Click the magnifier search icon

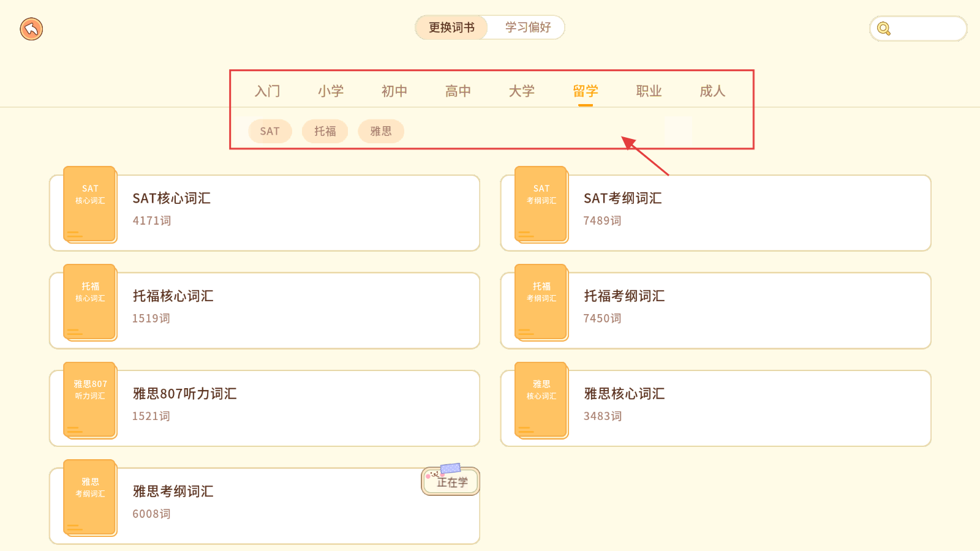coord(883,29)
